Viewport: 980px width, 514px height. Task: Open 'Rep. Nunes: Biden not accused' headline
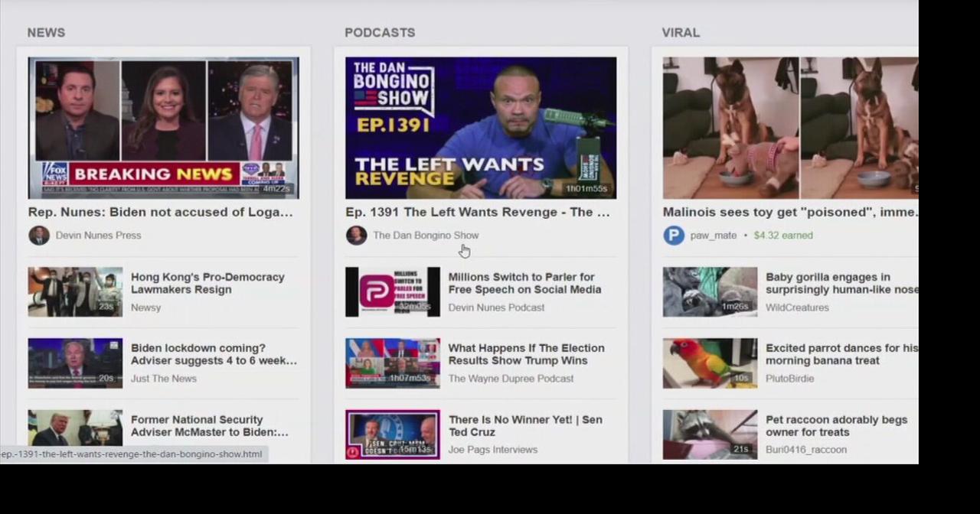tap(161, 213)
